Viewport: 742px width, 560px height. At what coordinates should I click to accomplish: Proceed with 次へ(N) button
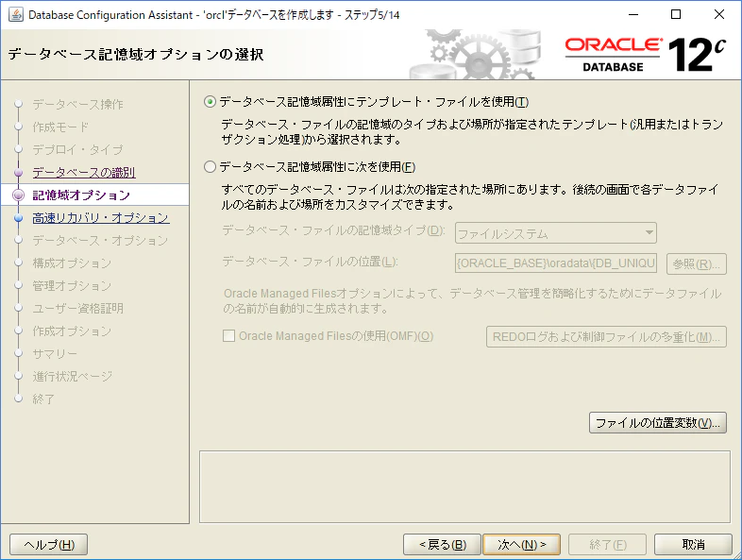point(521,544)
